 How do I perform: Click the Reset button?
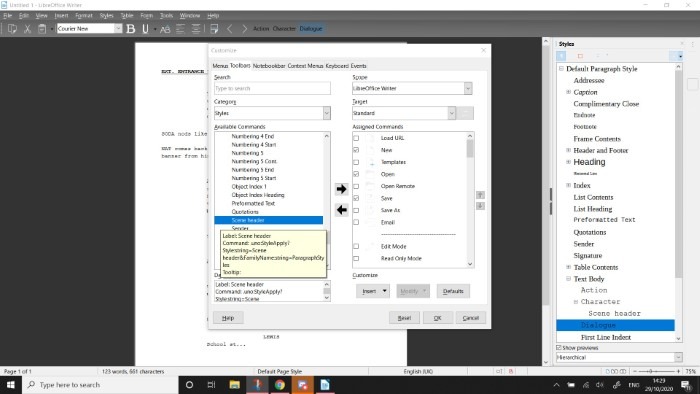tap(404, 318)
